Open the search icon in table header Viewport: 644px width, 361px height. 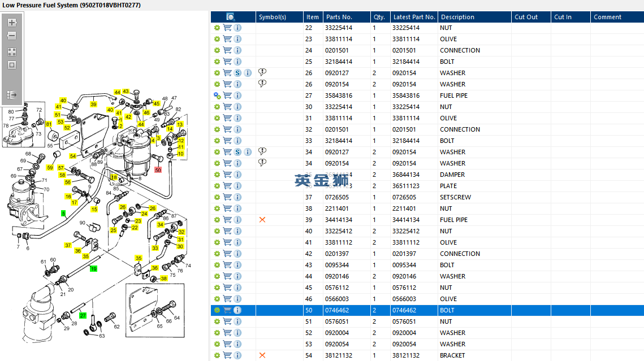click(x=231, y=17)
